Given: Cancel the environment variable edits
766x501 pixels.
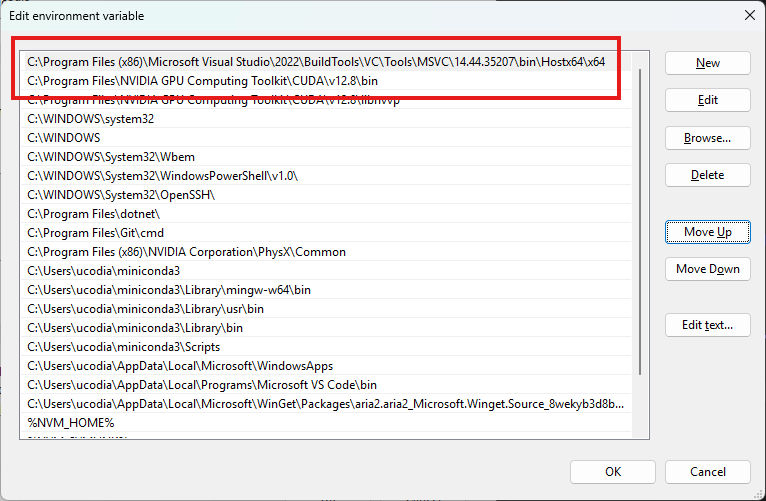Looking at the screenshot, I should (707, 472).
